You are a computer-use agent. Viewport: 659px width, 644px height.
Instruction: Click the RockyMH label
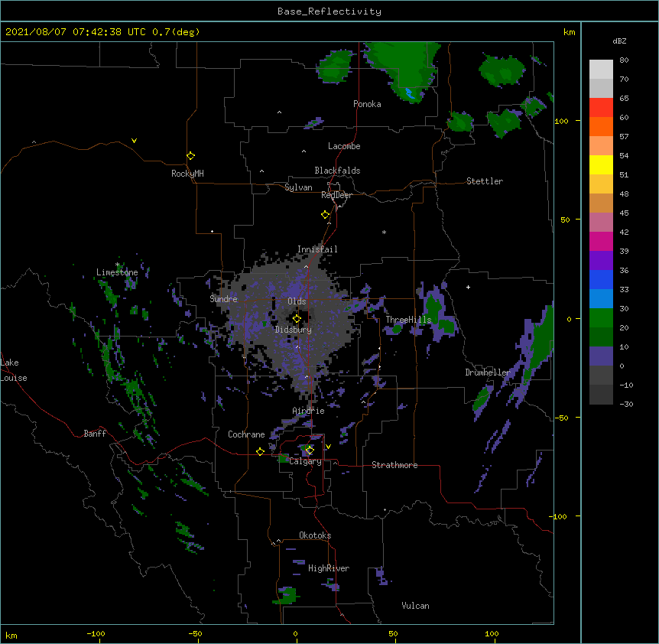point(187,174)
